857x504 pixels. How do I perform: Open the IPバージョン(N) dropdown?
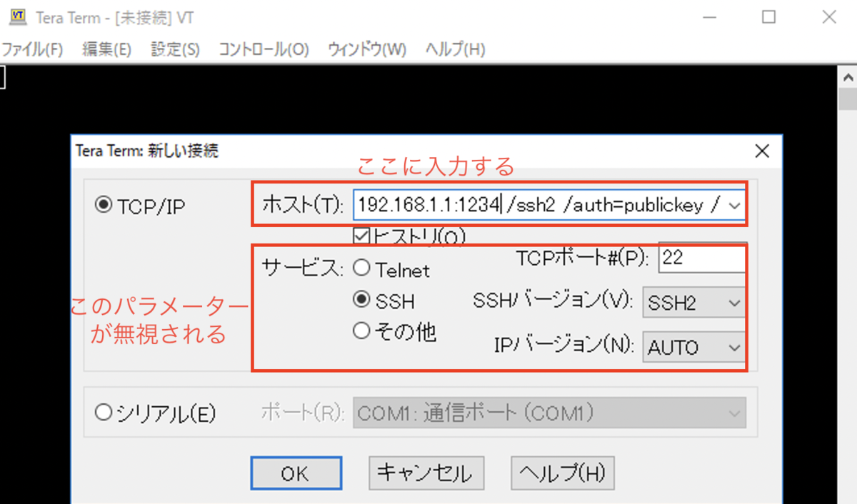coord(694,348)
